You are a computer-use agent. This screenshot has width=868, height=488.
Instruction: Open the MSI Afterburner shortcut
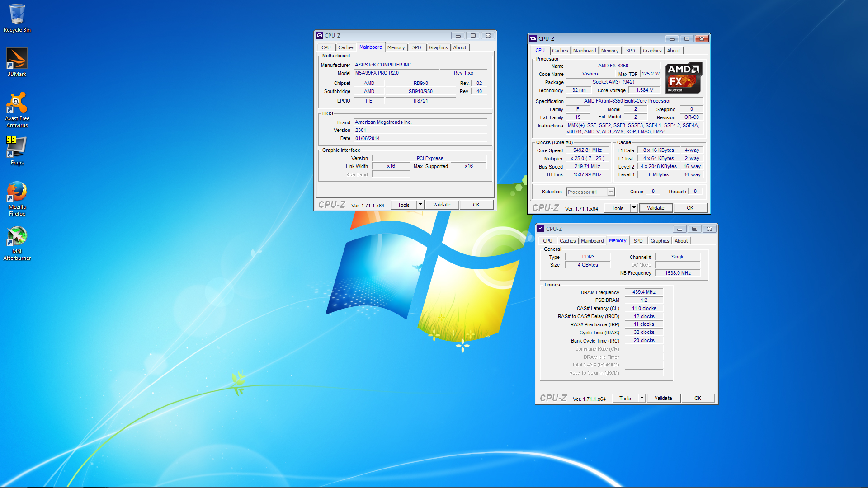coord(17,243)
